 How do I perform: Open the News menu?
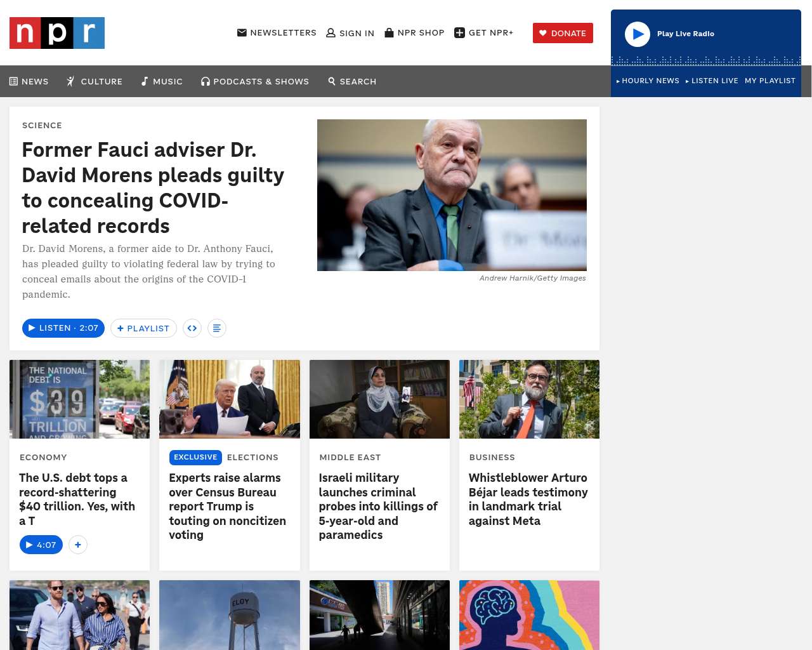[29, 81]
